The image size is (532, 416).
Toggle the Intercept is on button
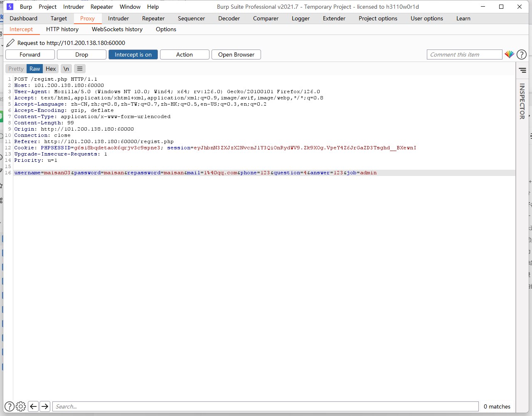coord(133,54)
